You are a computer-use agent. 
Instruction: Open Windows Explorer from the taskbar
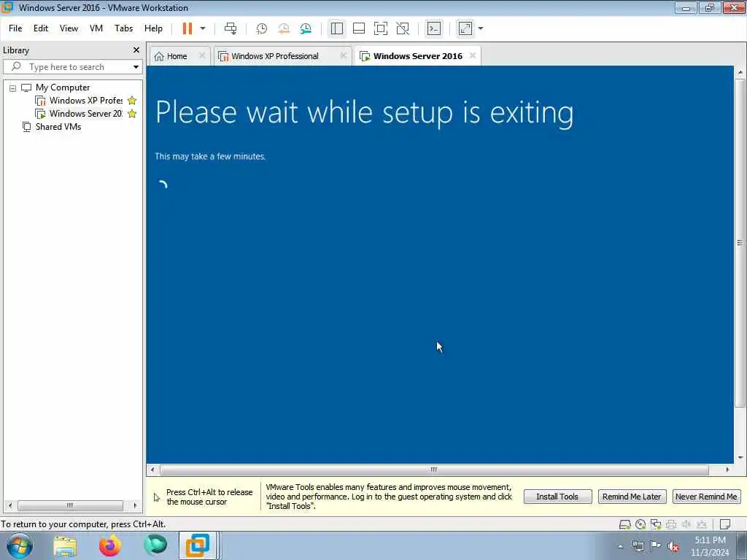pos(65,545)
